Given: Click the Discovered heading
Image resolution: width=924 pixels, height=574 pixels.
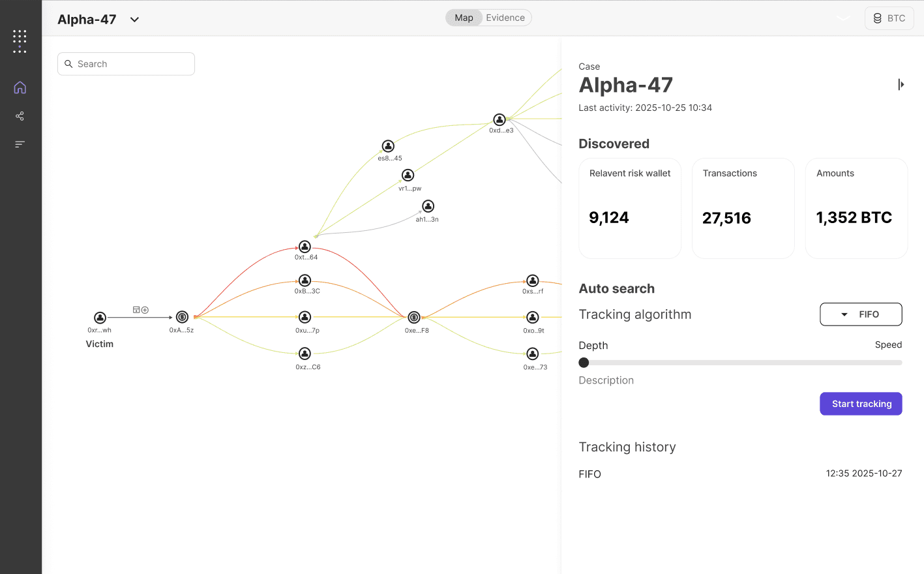Looking at the screenshot, I should (x=614, y=143).
